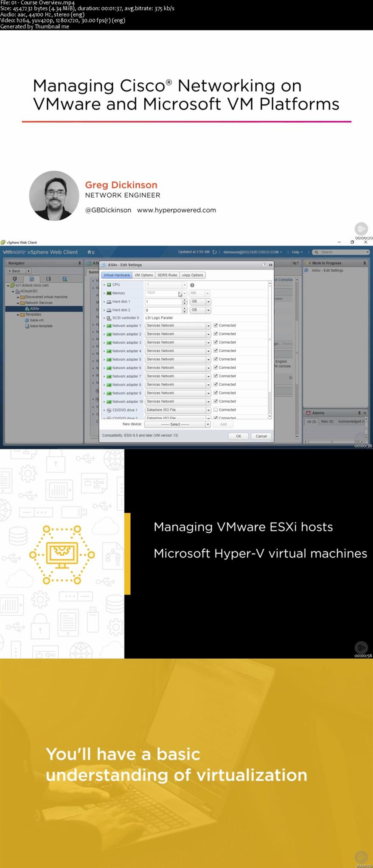Click the Edit Settings hardware list scrollbar
The height and width of the screenshot is (868, 373).
pyautogui.click(x=270, y=350)
